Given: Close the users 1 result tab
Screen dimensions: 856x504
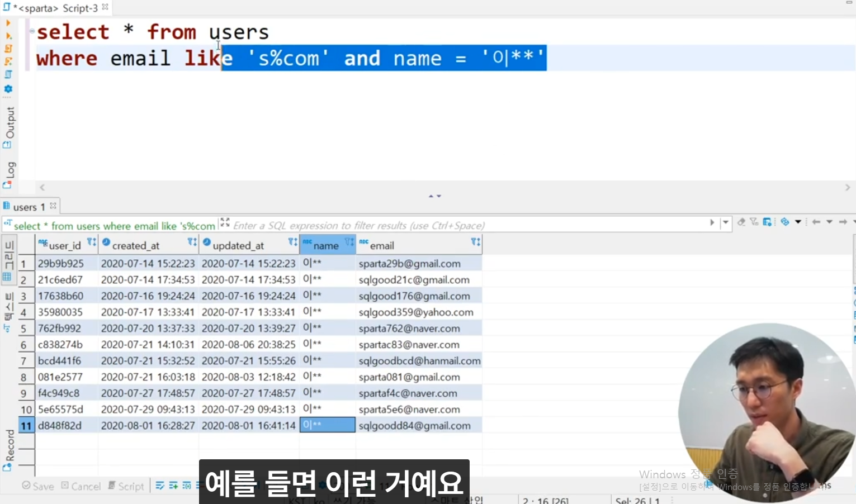Looking at the screenshot, I should (x=53, y=206).
